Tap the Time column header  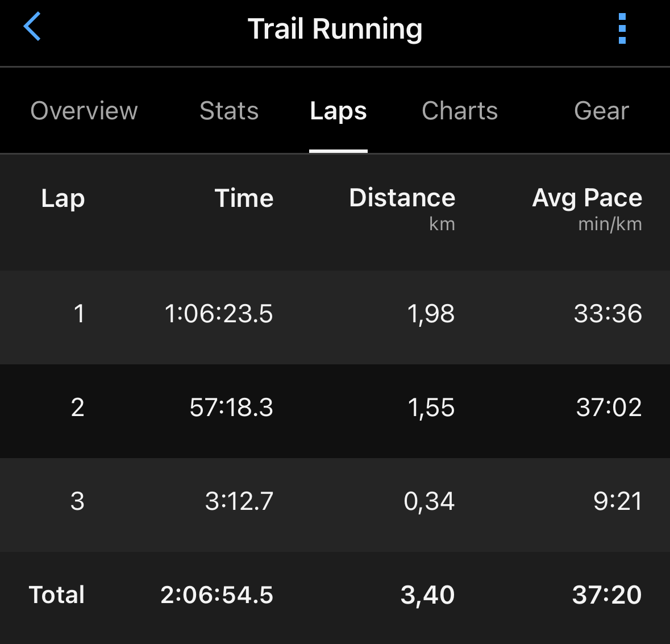pyautogui.click(x=244, y=198)
